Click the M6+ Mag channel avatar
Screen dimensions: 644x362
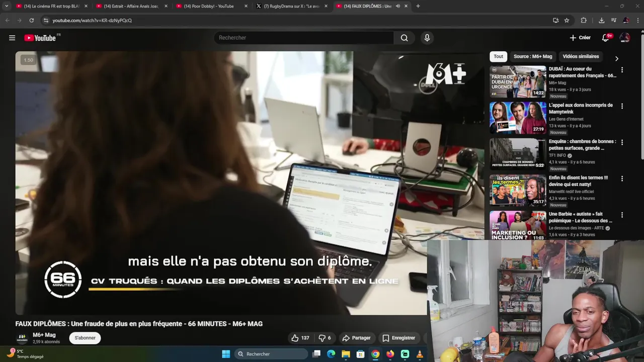tap(22, 338)
